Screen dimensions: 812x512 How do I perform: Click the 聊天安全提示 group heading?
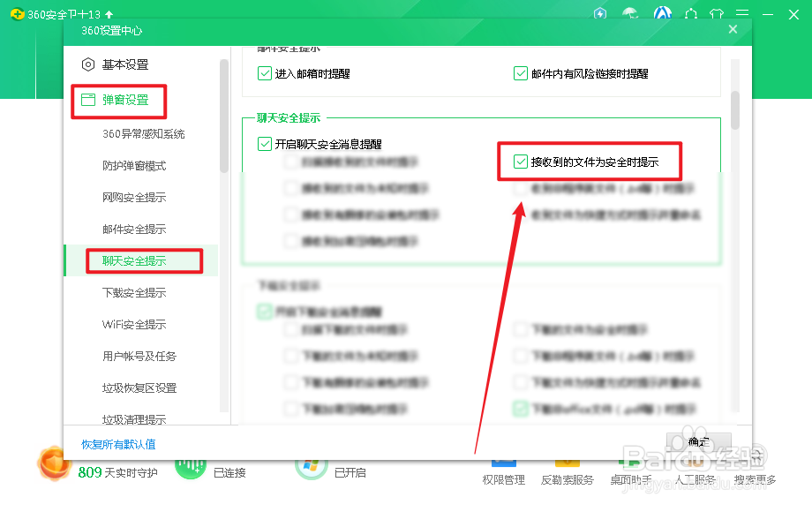[x=289, y=118]
